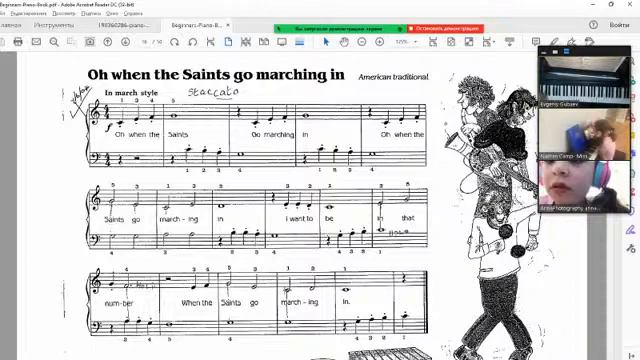Click the Войти sign-in button
The image size is (640, 360).
619,25
